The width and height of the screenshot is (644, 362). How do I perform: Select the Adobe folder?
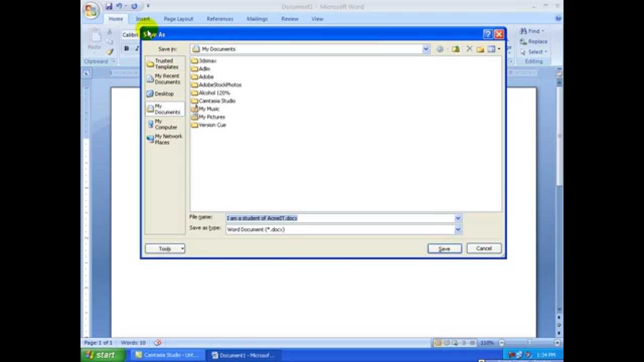[202, 76]
